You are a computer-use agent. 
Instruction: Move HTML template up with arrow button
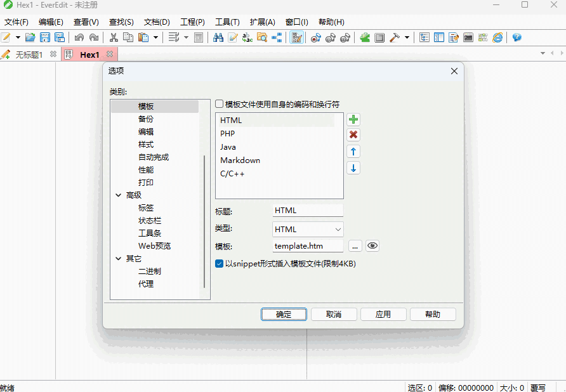[x=353, y=151]
